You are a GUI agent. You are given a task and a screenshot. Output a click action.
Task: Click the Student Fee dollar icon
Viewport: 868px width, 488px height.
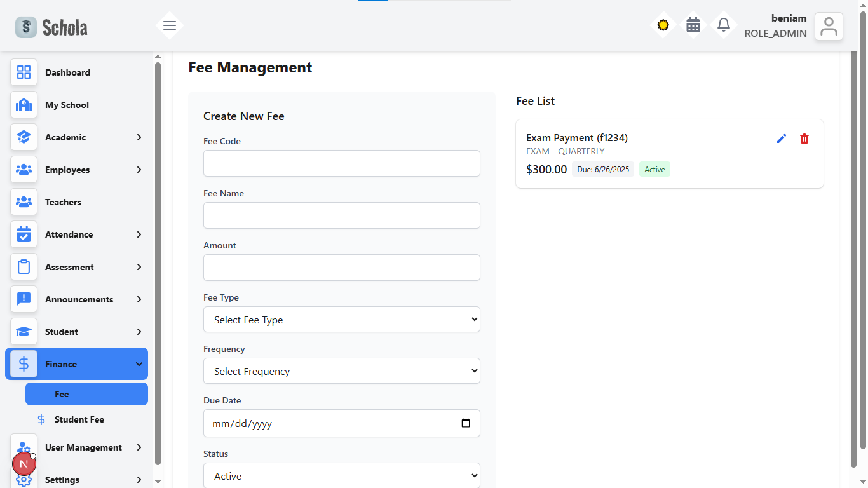pyautogui.click(x=41, y=419)
